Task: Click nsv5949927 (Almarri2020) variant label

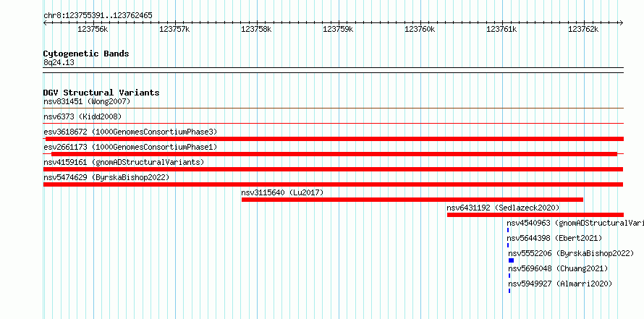Action: (x=560, y=284)
